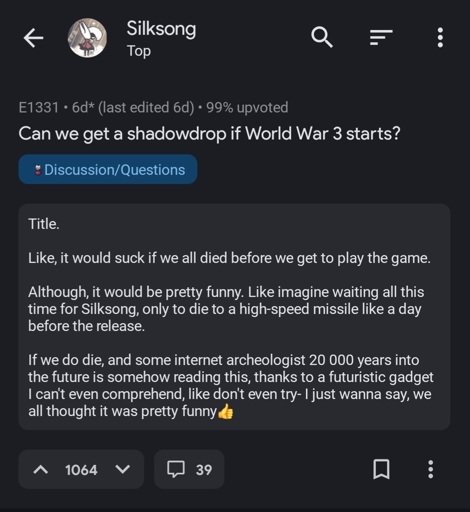470x512 pixels.
Task: Tap the shadowdrop post title
Action: click(x=209, y=134)
